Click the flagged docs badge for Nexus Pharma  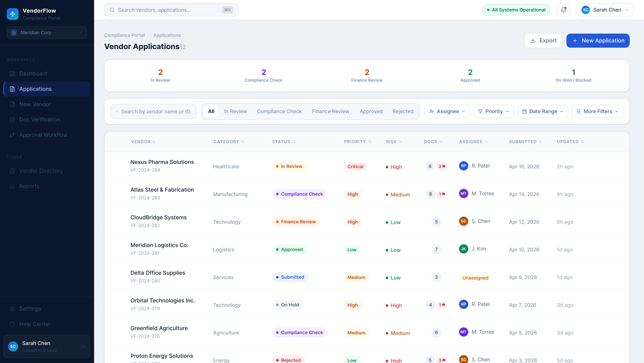[442, 166]
